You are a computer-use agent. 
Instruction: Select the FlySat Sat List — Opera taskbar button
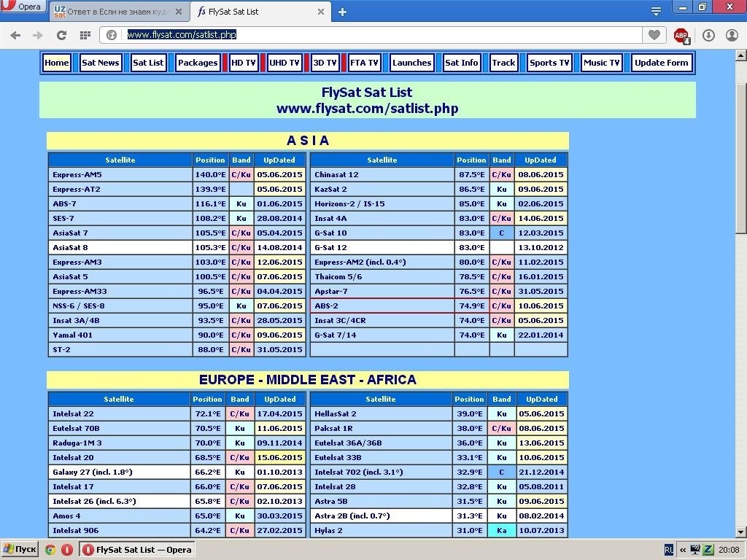point(136,550)
